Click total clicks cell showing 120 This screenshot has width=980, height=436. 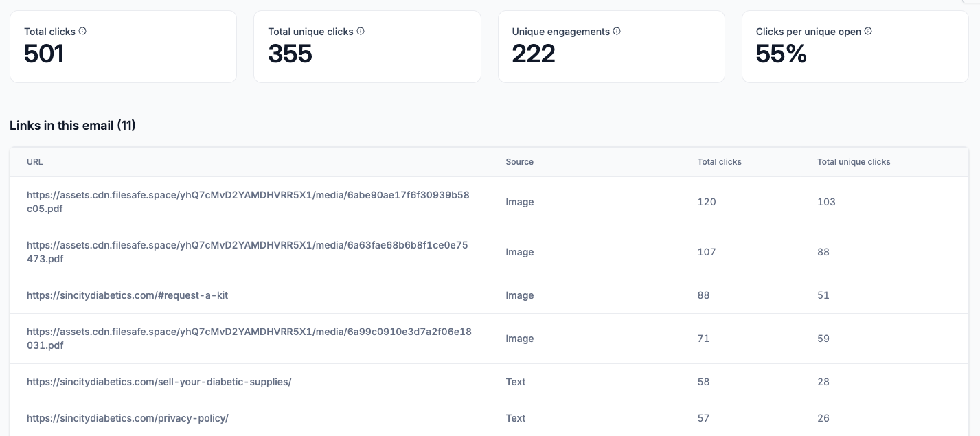[707, 202]
